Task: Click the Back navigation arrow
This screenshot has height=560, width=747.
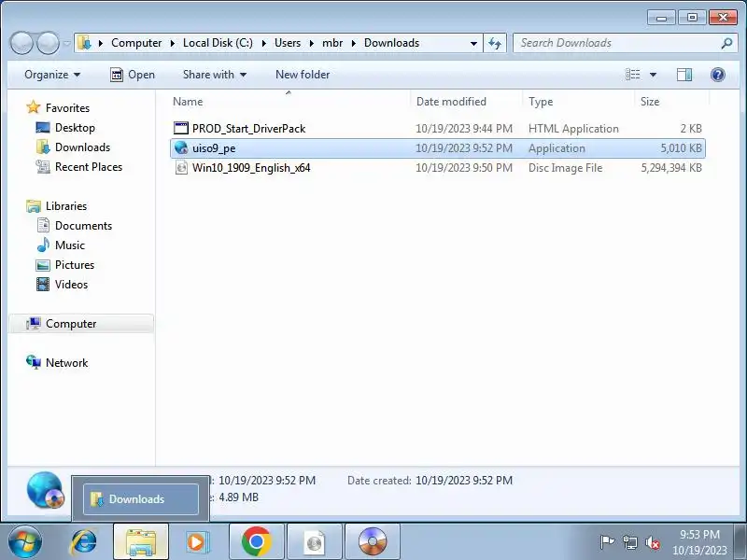Action: pyautogui.click(x=21, y=43)
